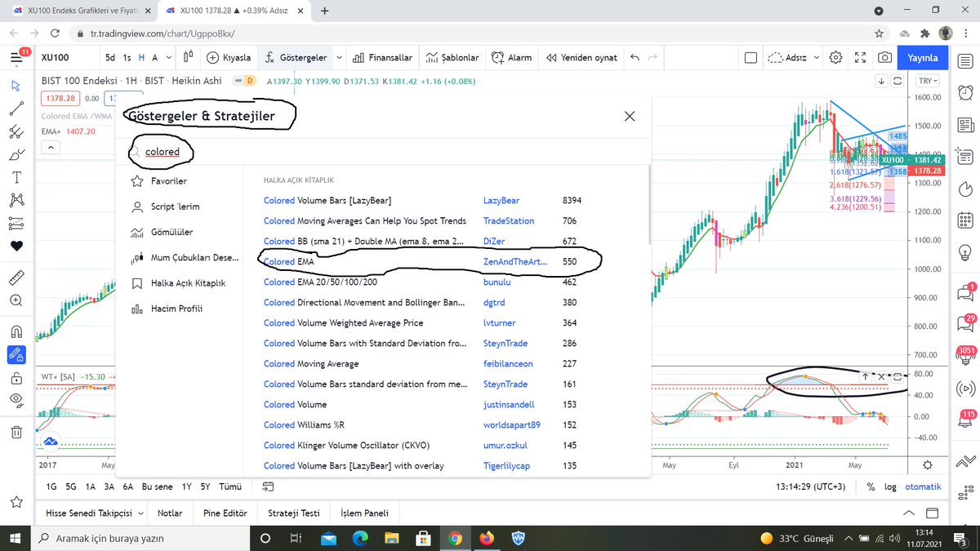
Task: Open author link TradeStation
Action: click(x=509, y=220)
